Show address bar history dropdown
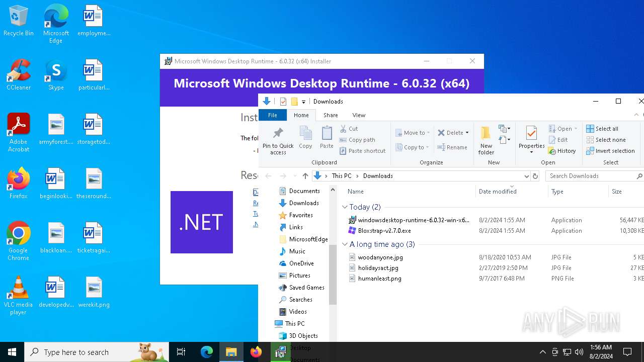Screen dimensions: 644x362 (x=526, y=176)
